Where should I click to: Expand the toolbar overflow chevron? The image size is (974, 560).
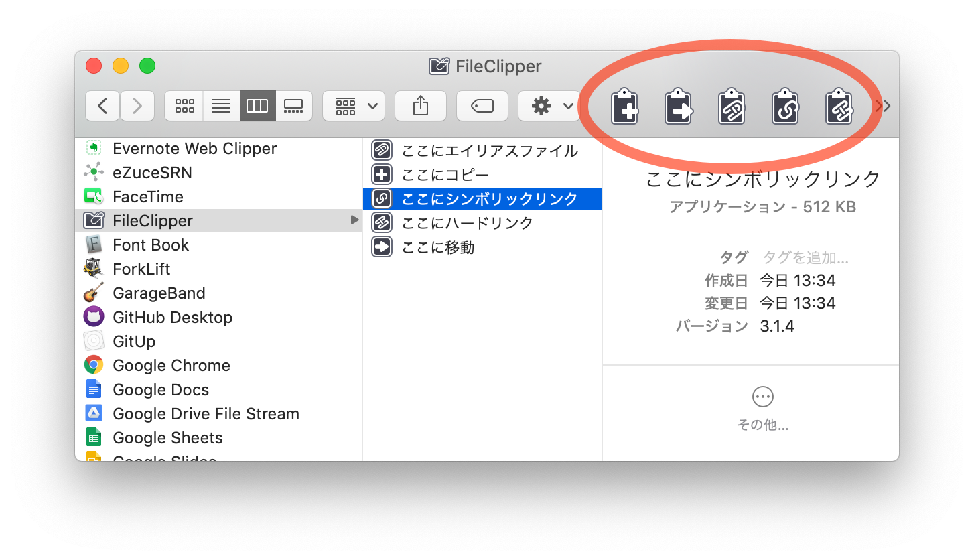[x=884, y=106]
